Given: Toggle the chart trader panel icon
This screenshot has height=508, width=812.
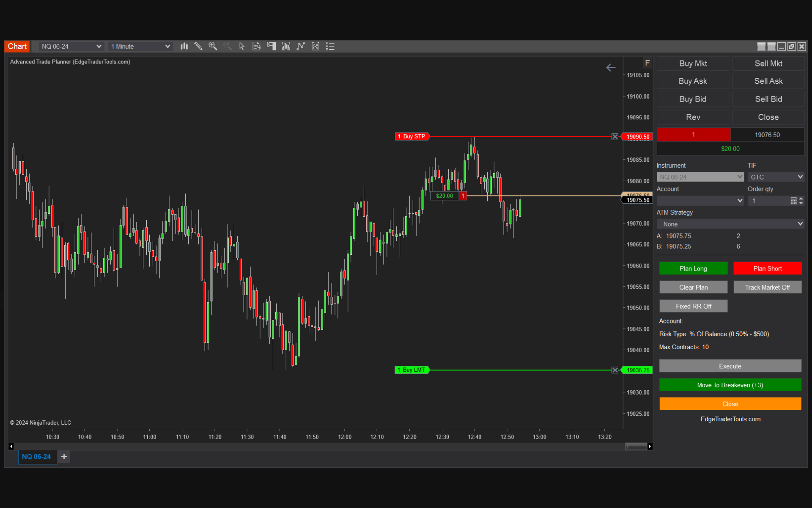Looking at the screenshot, I should coord(271,47).
